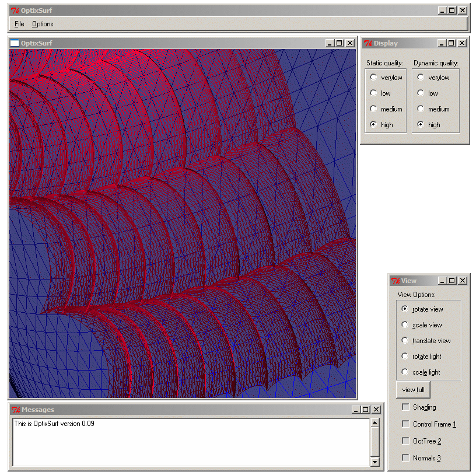Turn on Normals 3 checkbox
The height and width of the screenshot is (475, 476).
[x=405, y=458]
